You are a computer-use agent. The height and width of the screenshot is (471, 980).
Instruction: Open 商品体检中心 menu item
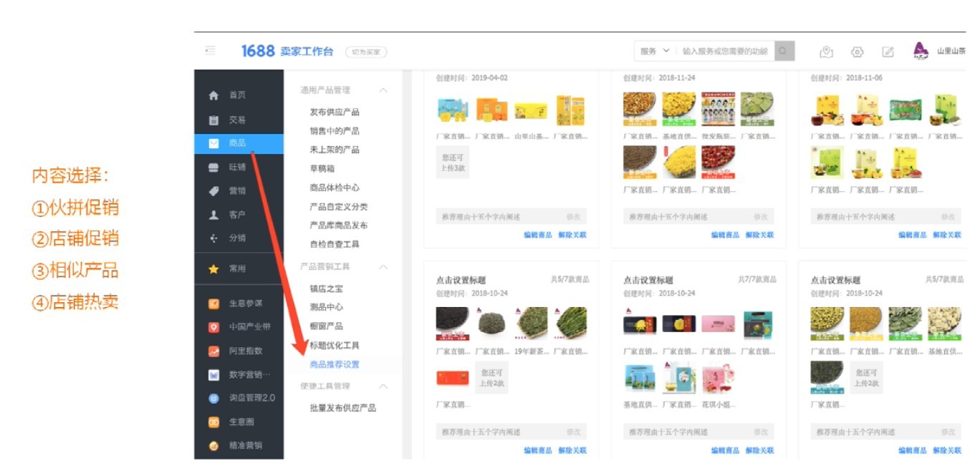pos(335,188)
